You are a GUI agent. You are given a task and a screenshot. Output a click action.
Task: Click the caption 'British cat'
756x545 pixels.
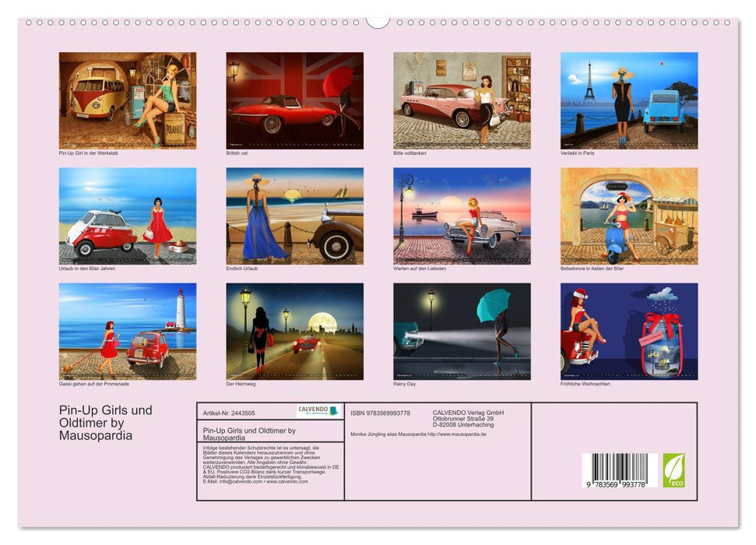click(237, 153)
